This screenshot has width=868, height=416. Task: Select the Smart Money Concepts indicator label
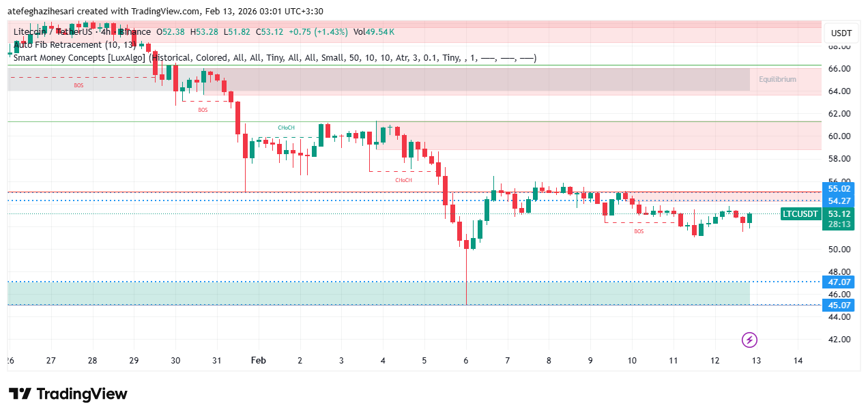point(79,58)
